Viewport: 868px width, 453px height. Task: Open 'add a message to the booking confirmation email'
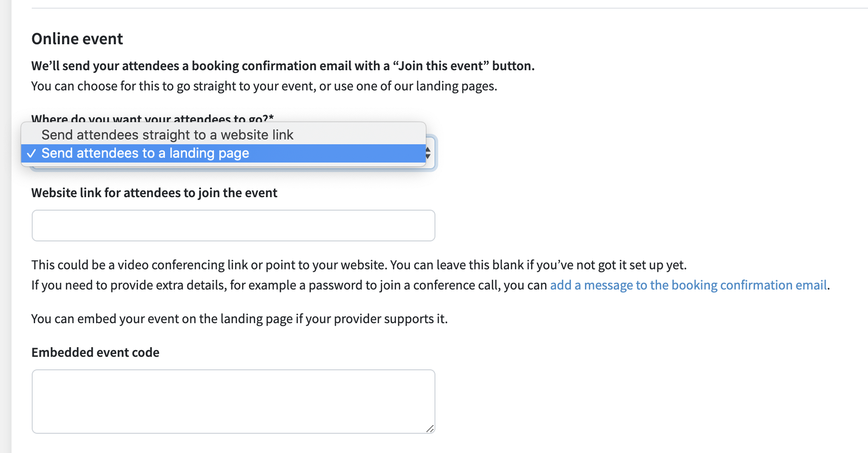point(688,285)
